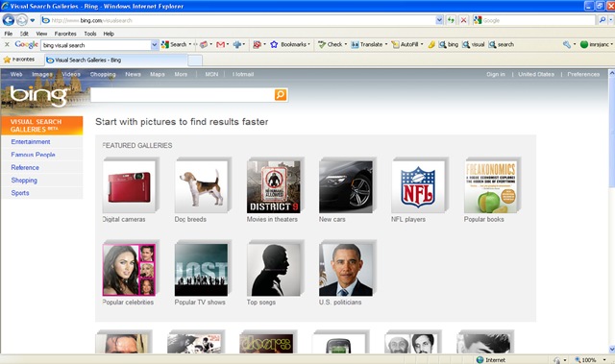Click the IE address bar URL
615x364 pixels.
click(x=237, y=20)
